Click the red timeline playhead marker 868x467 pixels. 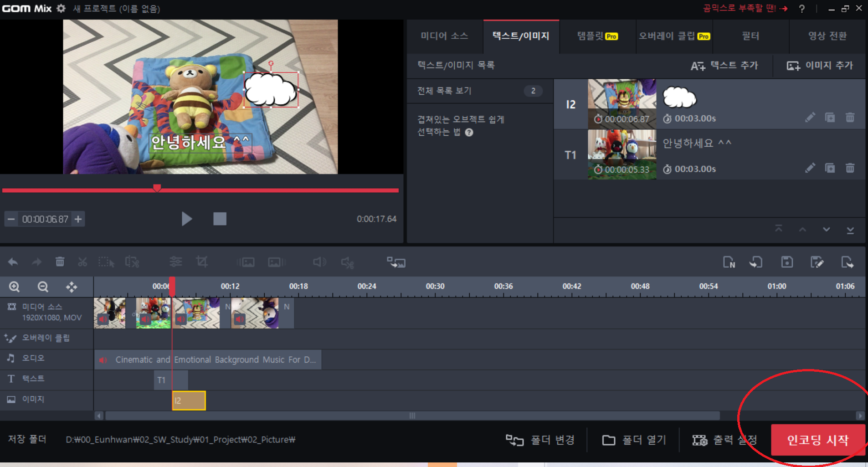[172, 286]
